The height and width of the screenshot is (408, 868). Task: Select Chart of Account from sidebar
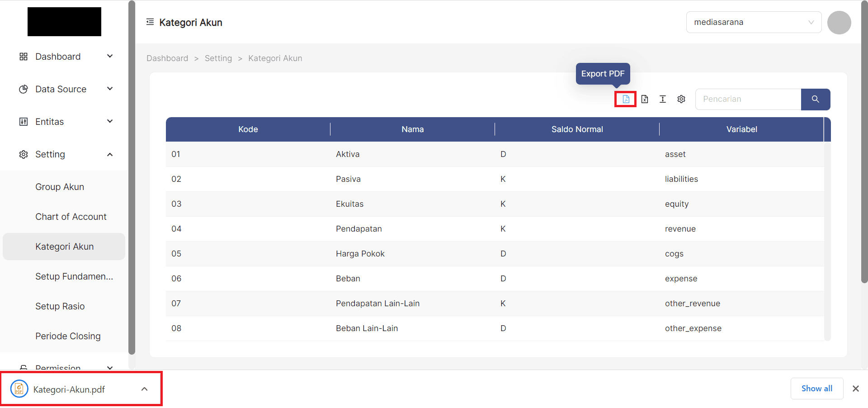click(71, 217)
